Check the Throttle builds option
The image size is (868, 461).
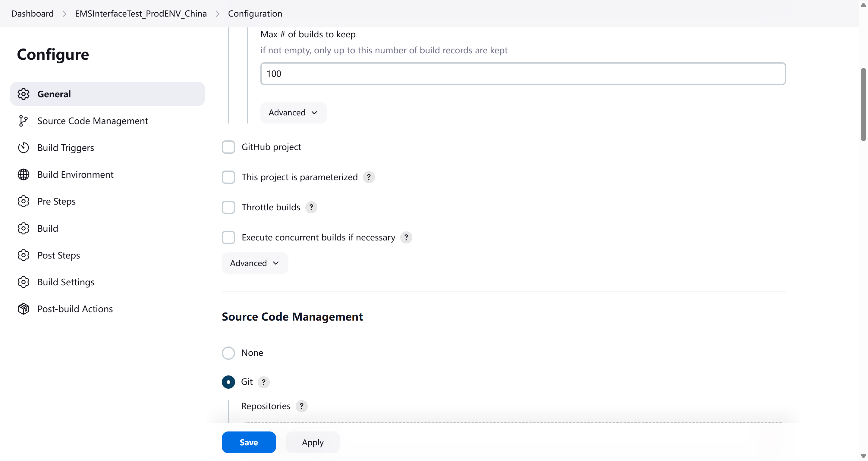(x=228, y=207)
